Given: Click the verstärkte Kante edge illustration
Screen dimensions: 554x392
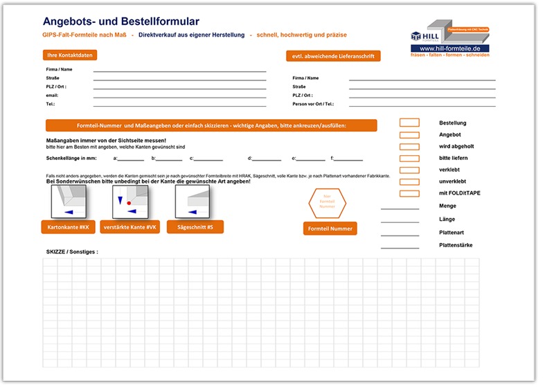Looking at the screenshot, I should pyautogui.click(x=131, y=201).
